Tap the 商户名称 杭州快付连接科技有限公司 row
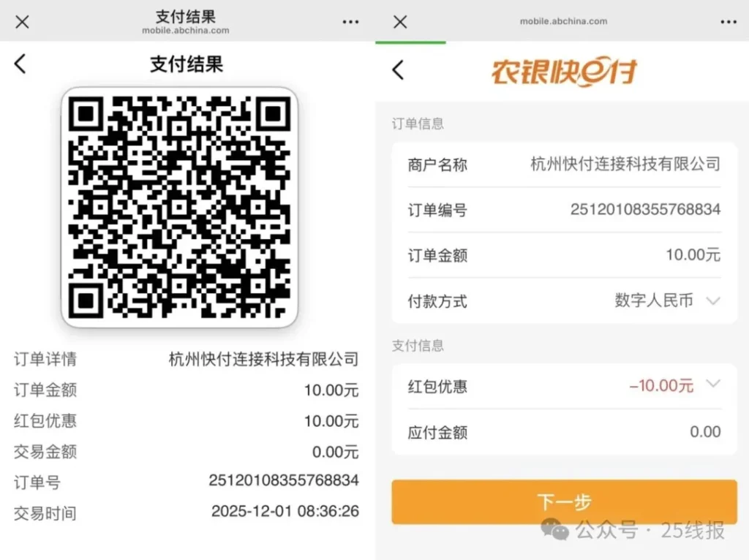Viewport: 749px width, 560px height. (x=564, y=164)
